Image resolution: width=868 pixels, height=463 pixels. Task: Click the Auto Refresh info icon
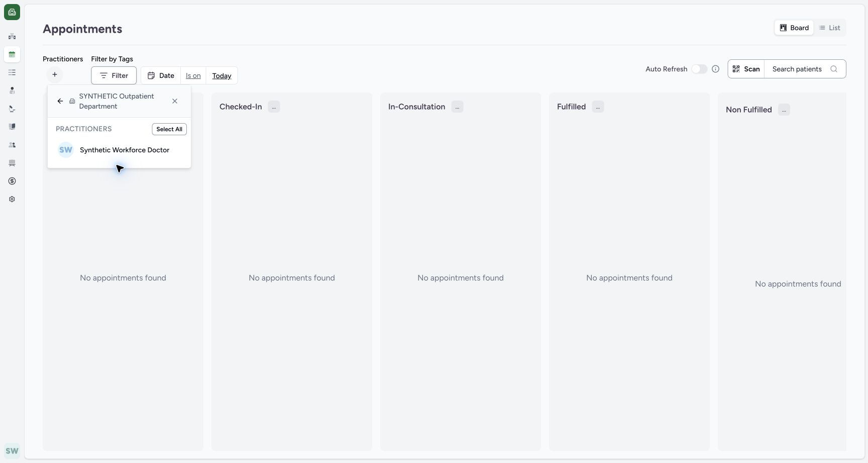click(x=716, y=69)
